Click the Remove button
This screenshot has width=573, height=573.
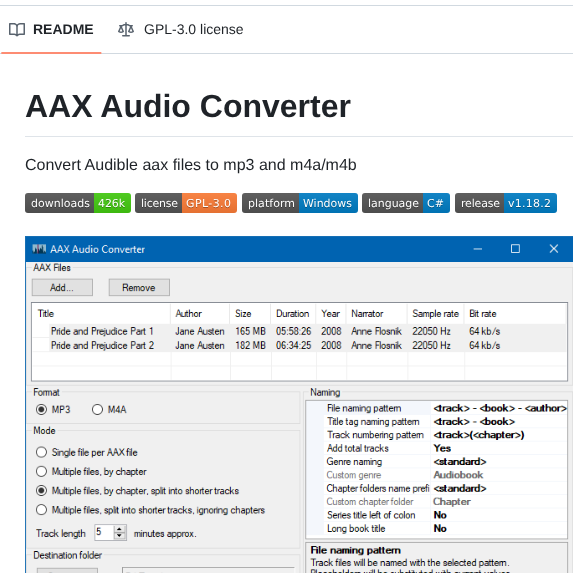139,288
